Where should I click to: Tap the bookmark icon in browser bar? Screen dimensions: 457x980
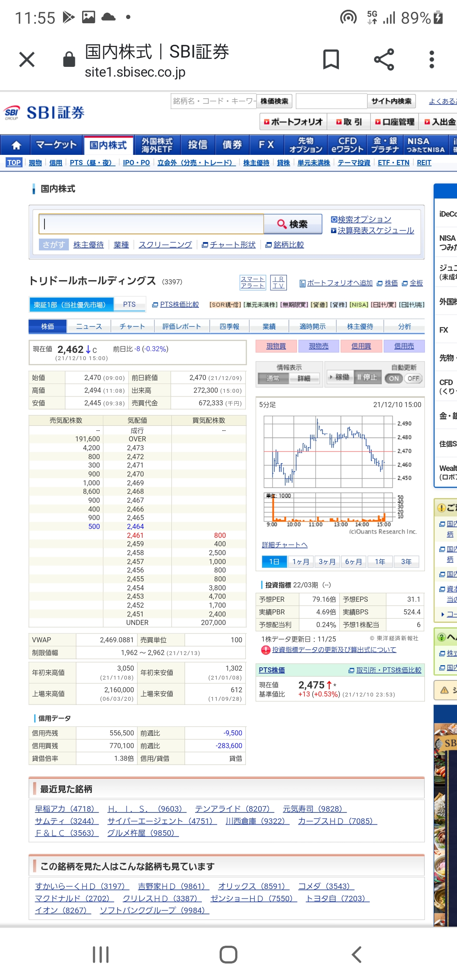331,59
